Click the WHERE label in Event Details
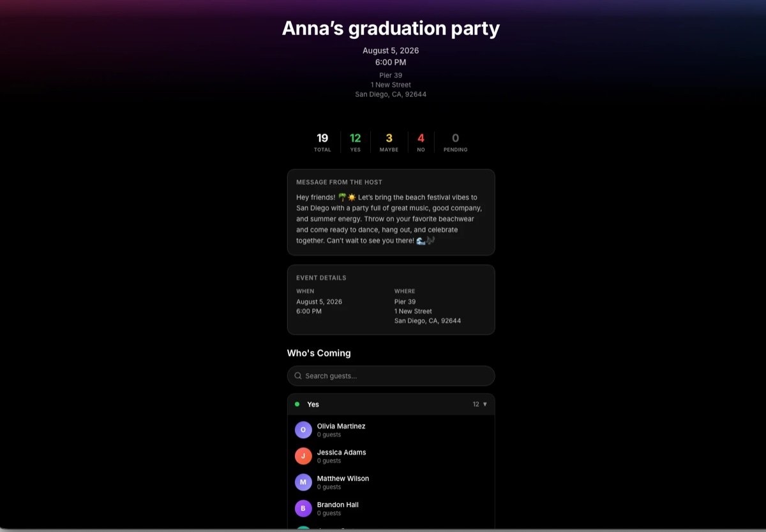Screen dimensions: 766x532 point(405,291)
